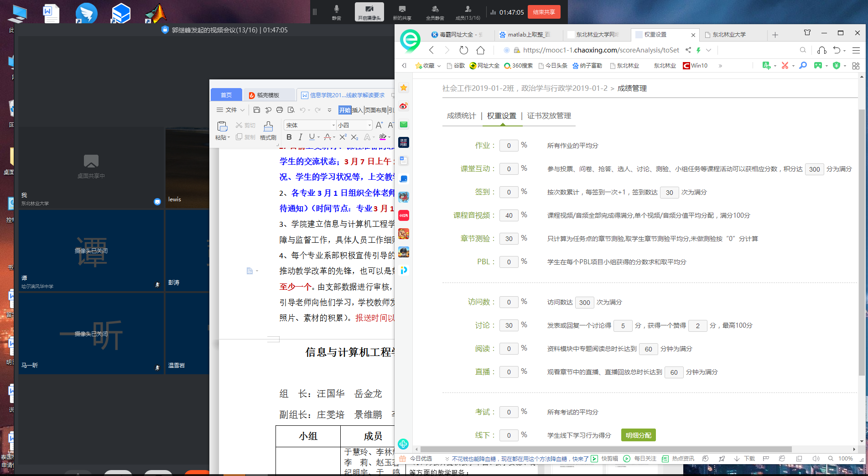Click the 课程音视频 weight input field
Screen dimensions: 868x476
509,215
